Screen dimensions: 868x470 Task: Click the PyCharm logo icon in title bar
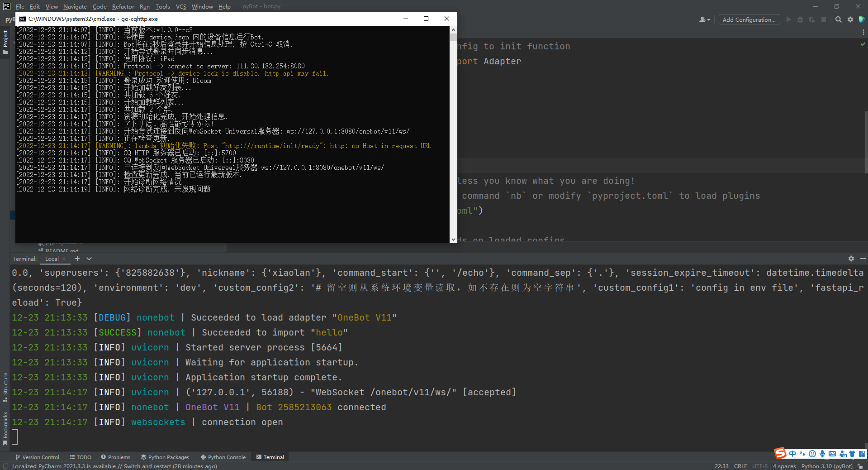7,6
